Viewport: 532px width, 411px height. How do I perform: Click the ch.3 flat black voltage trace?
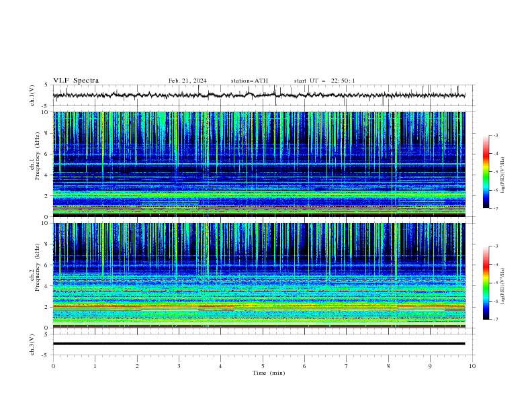(x=259, y=344)
